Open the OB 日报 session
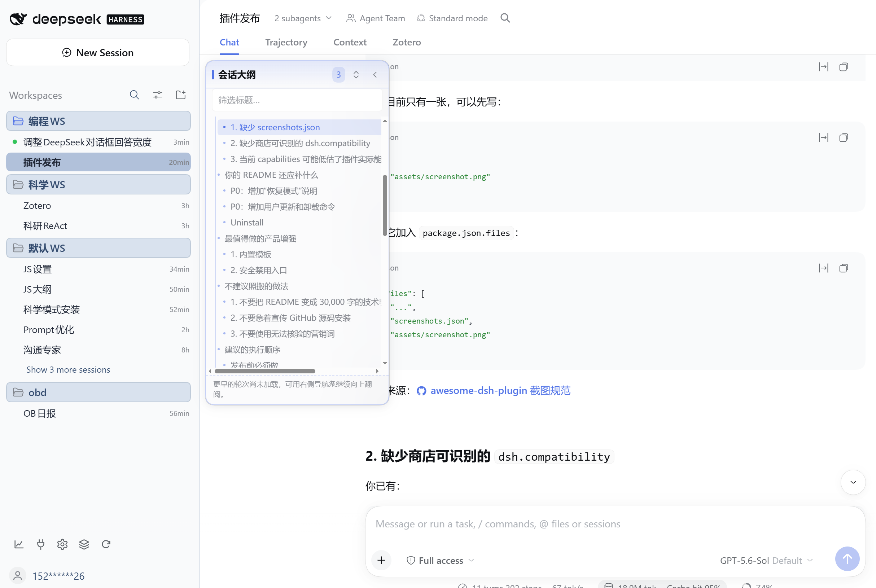The height and width of the screenshot is (588, 876). tap(98, 413)
